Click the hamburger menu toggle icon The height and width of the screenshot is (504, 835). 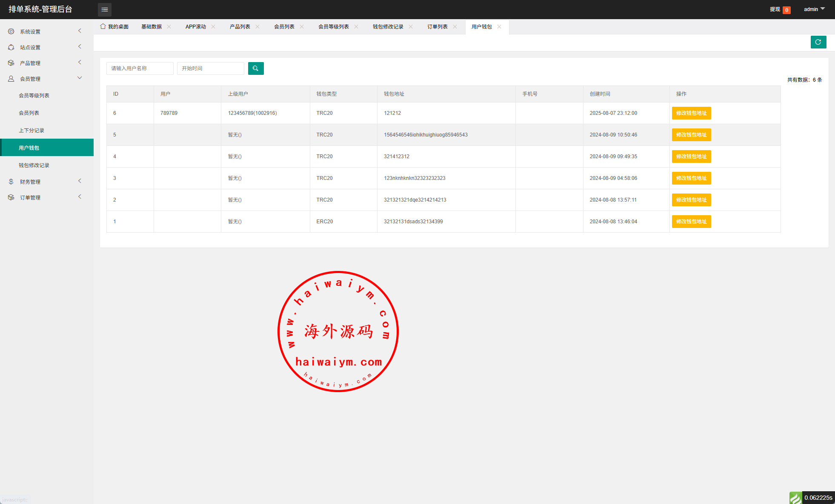105,9
